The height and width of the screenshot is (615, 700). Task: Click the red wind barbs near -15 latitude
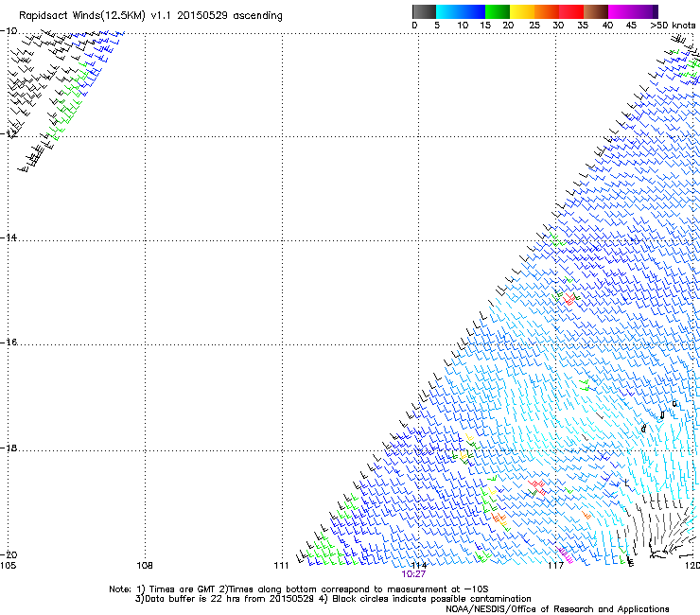click(569, 298)
